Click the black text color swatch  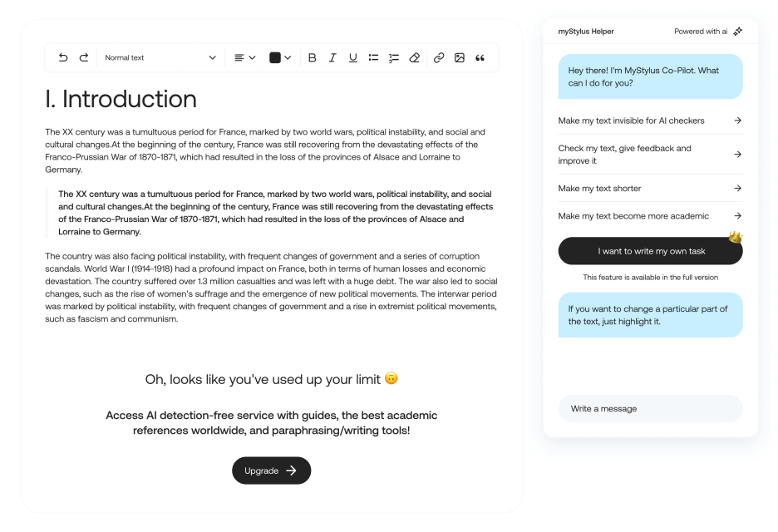pyautogui.click(x=275, y=57)
